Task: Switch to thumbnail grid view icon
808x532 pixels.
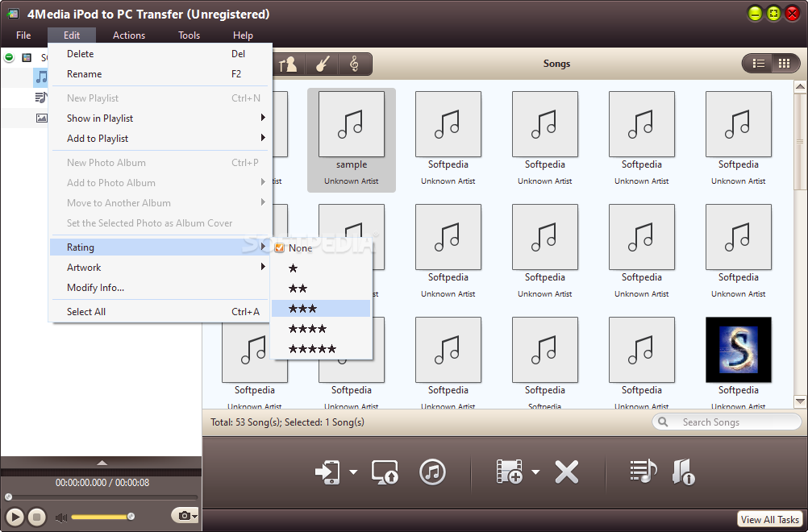Action: (x=785, y=64)
